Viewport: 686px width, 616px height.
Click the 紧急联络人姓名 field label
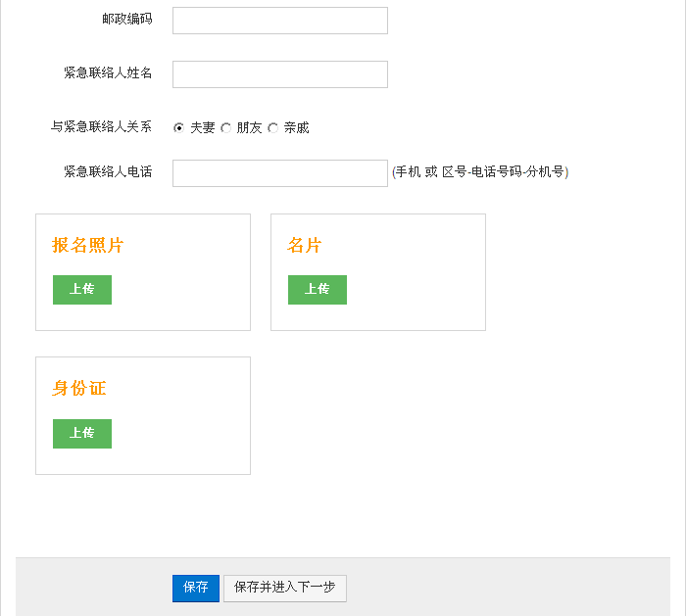tap(108, 72)
